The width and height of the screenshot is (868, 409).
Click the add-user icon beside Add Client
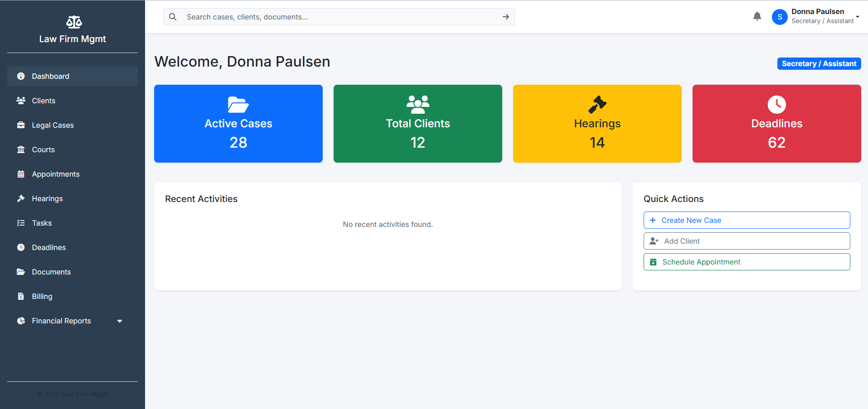click(654, 241)
